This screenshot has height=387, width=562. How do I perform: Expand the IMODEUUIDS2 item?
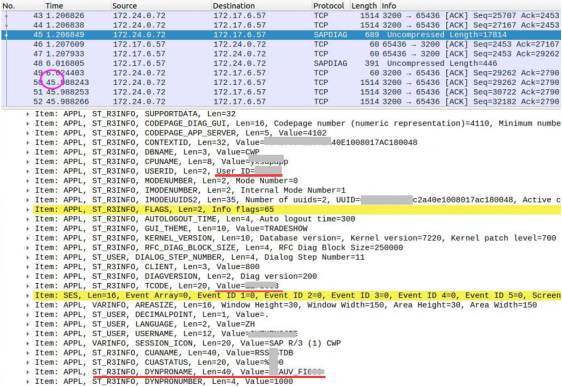coord(28,200)
